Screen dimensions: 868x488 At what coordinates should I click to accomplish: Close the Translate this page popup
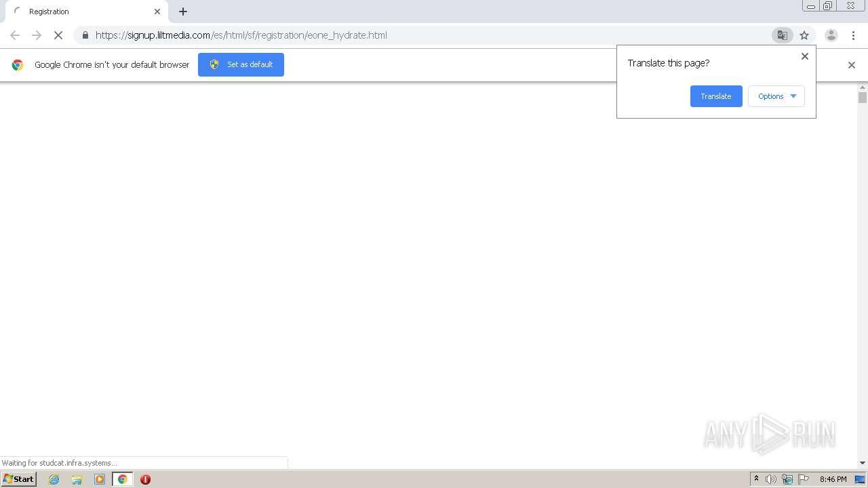tap(805, 56)
